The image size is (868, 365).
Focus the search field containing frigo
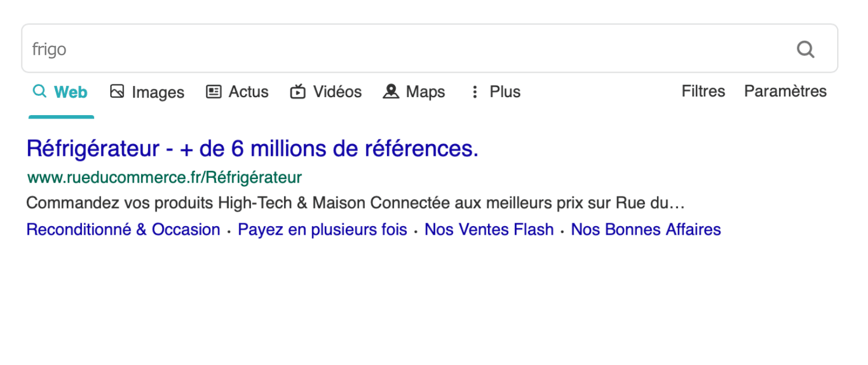(407, 49)
